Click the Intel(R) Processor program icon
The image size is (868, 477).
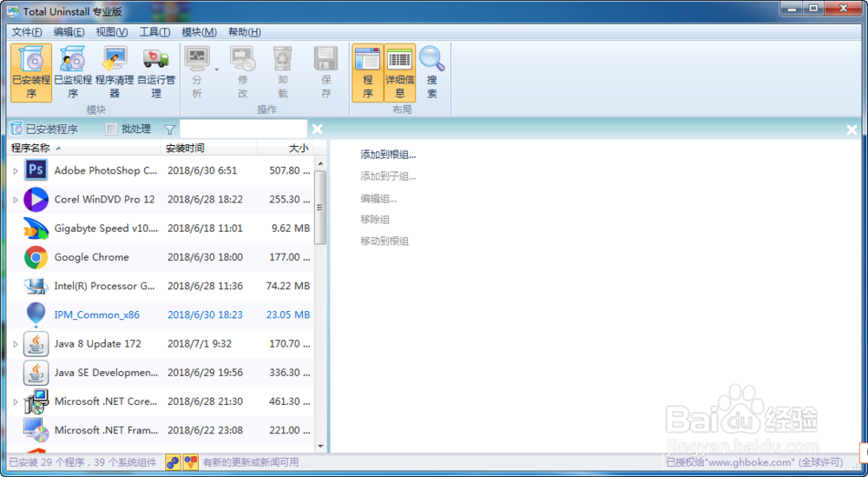pos(36,286)
